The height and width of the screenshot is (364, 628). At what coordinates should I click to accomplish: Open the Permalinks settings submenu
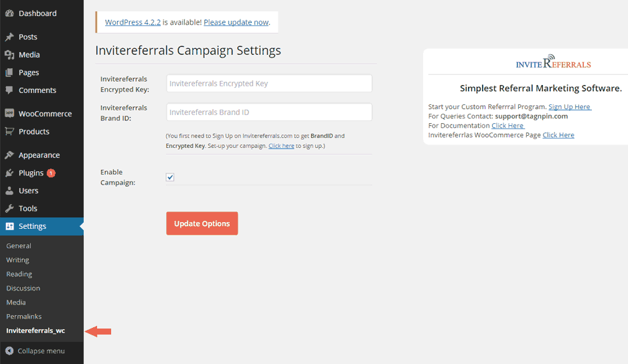click(x=23, y=316)
